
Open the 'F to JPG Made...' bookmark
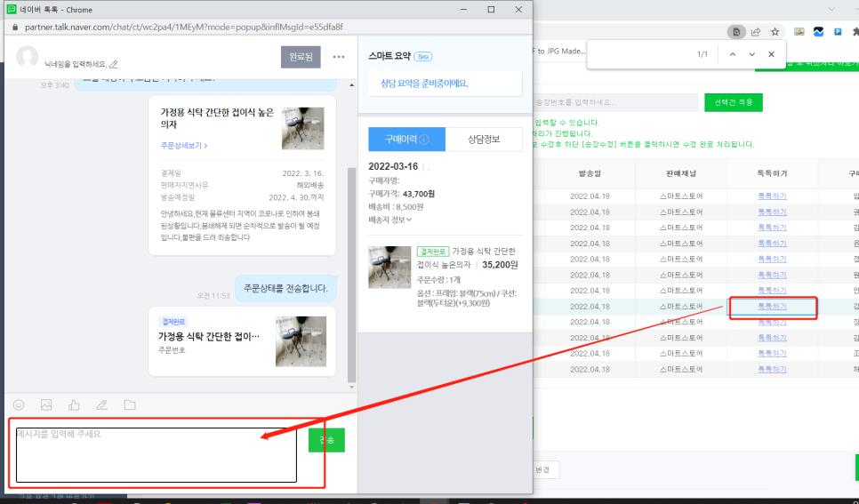561,51
